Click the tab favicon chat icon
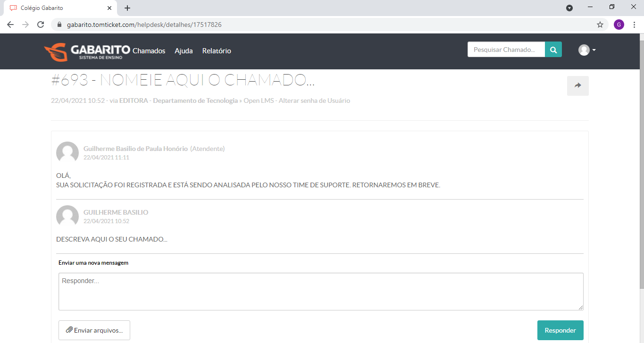Screen dimensions: 644x343 tap(13, 8)
